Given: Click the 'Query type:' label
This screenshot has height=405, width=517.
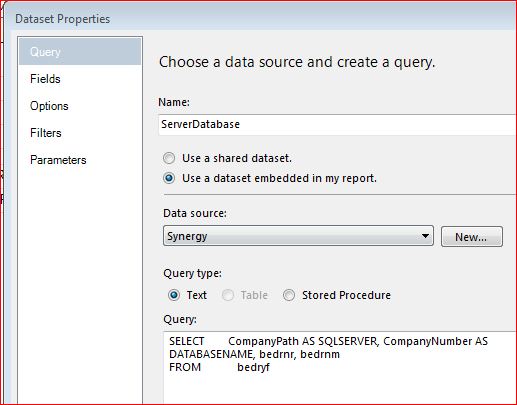Looking at the screenshot, I should pos(192,274).
